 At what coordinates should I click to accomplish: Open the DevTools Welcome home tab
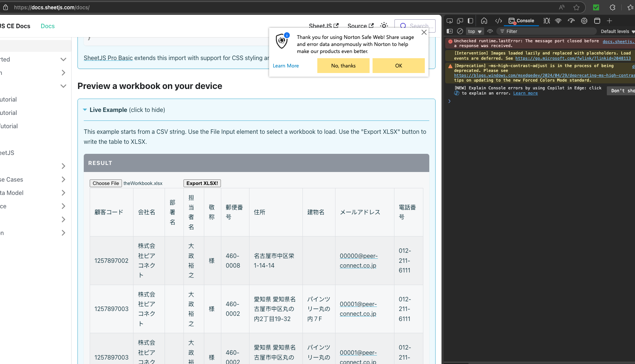484,21
